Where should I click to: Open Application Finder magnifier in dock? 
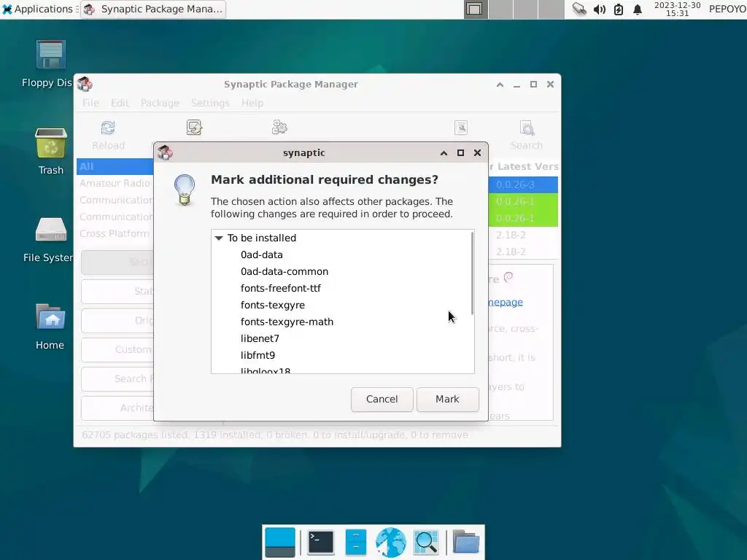[x=426, y=542]
